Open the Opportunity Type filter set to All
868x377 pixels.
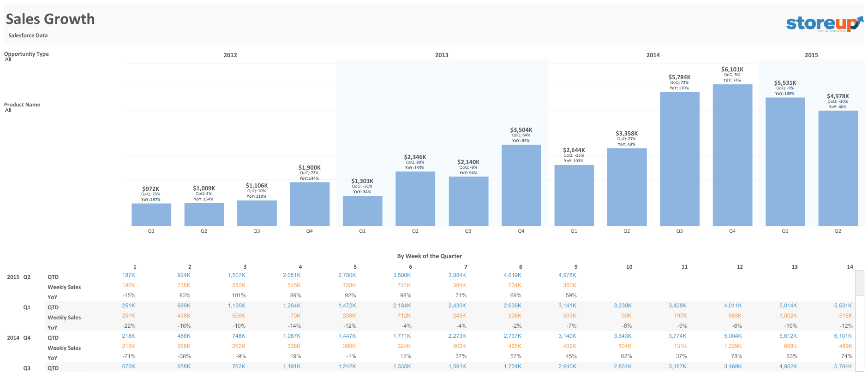(8, 59)
